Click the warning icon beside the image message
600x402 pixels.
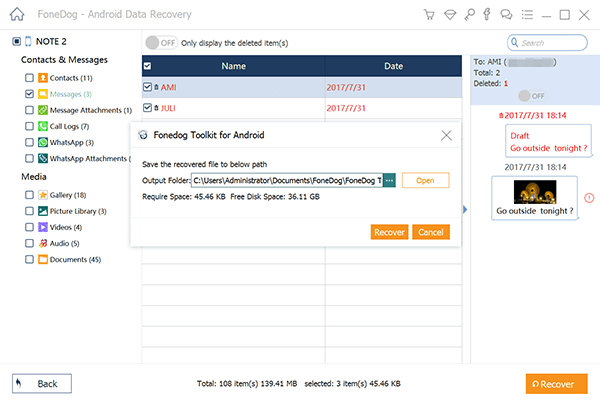point(589,198)
